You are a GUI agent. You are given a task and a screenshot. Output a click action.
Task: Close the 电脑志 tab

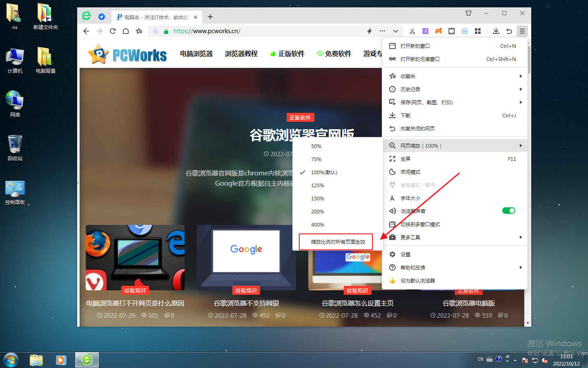tap(196, 17)
